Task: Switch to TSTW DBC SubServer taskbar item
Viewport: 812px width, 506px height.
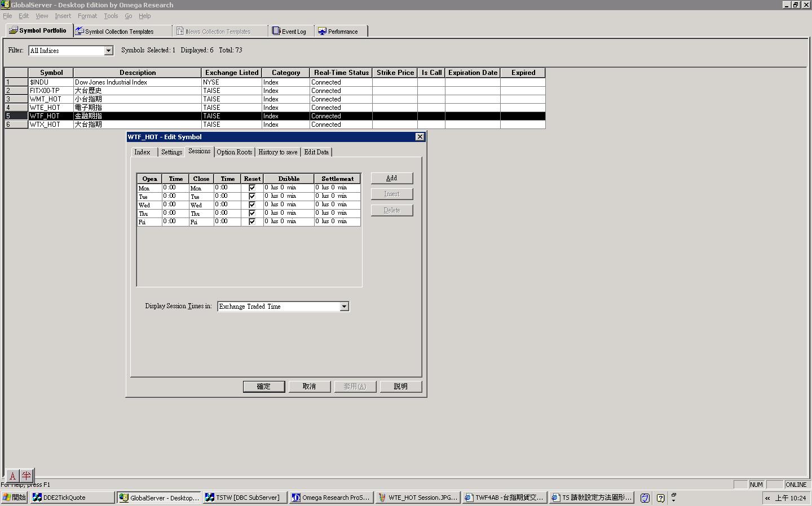Action: tap(245, 498)
